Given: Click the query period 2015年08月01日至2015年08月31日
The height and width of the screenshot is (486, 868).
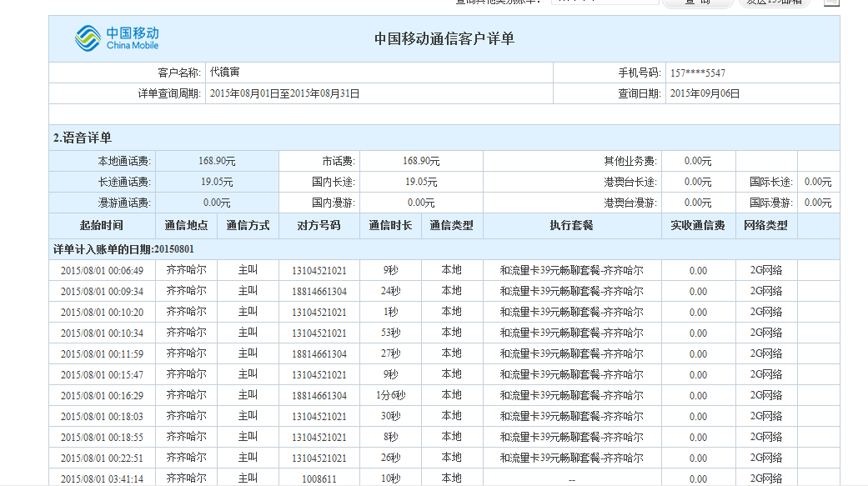Looking at the screenshot, I should click(x=284, y=93).
